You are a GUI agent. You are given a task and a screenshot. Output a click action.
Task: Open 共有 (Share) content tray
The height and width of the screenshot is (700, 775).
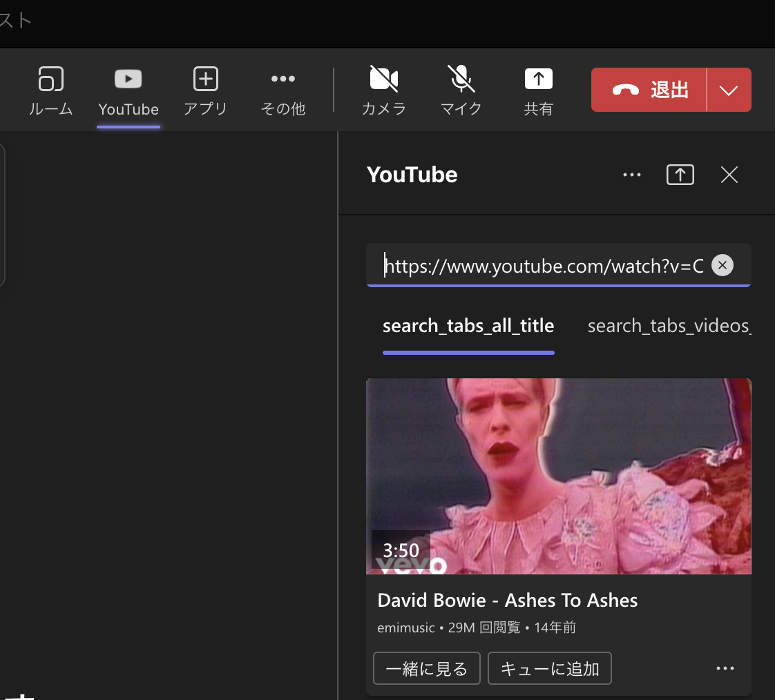(x=538, y=91)
